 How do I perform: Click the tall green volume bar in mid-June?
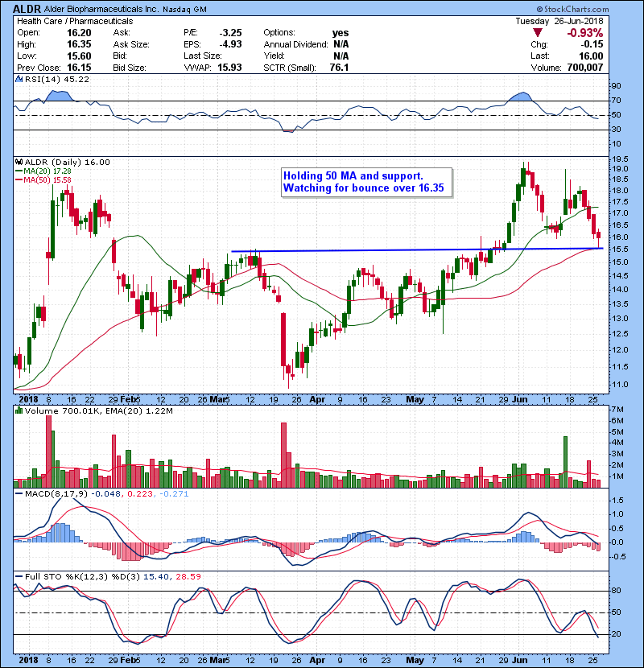point(566,462)
